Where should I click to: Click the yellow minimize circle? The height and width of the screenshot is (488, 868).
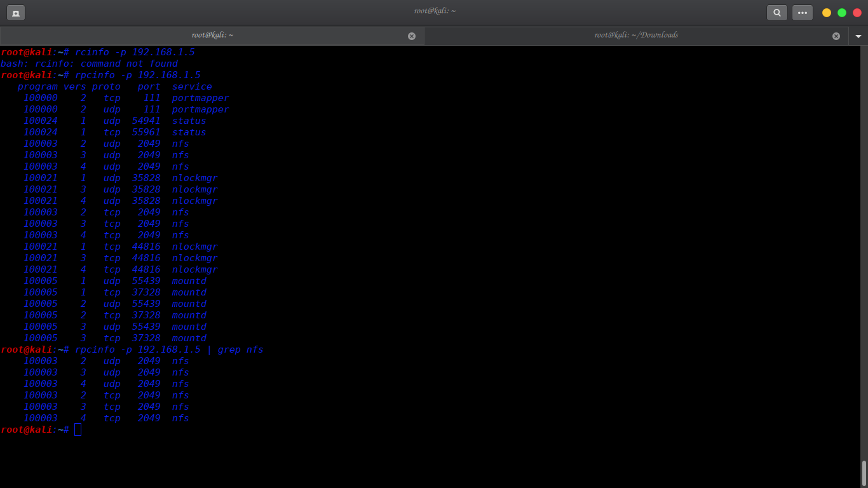point(826,12)
